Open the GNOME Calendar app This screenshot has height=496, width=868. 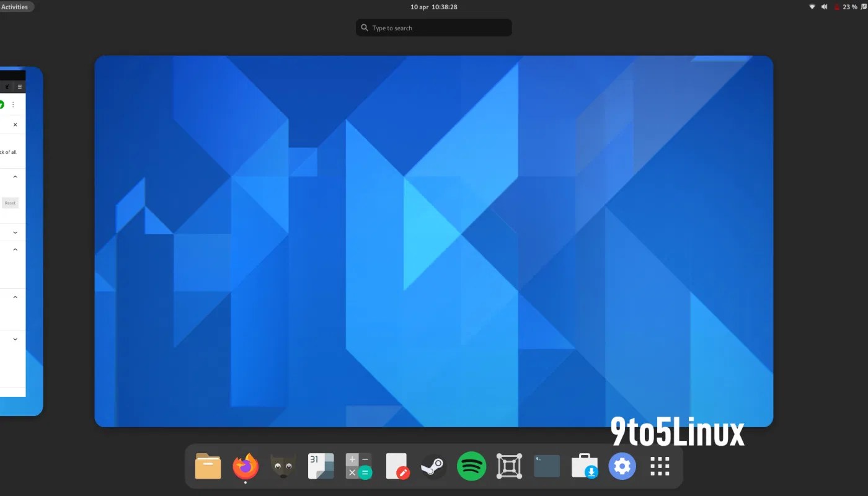coord(321,466)
